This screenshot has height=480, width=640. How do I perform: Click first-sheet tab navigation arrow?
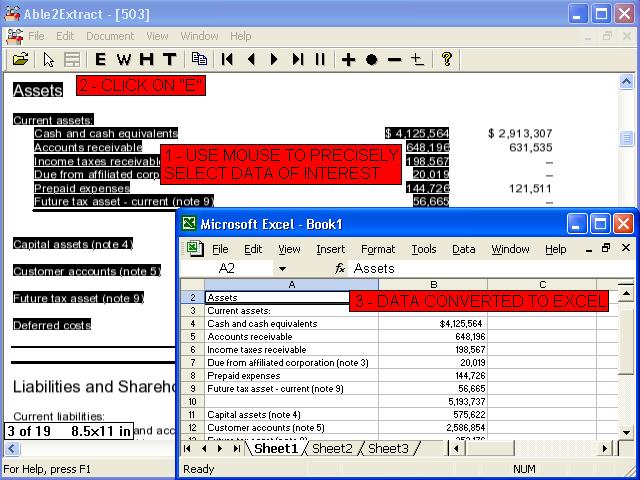coord(187,449)
